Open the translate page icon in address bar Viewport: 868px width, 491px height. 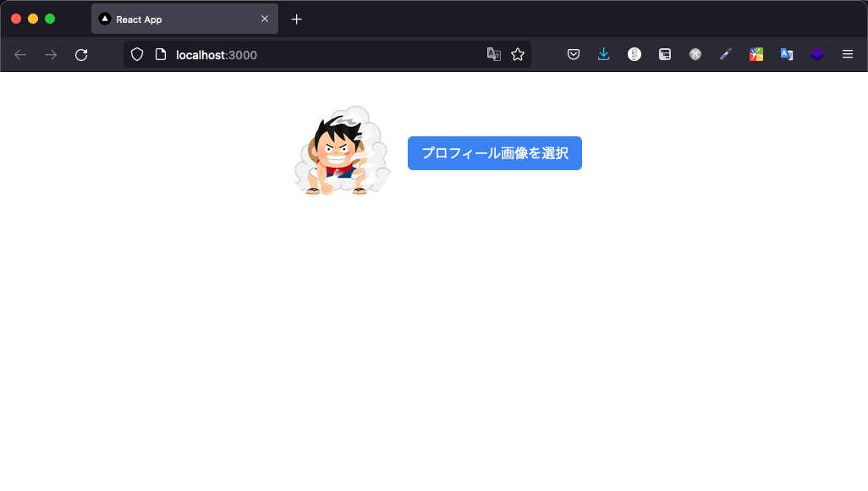(493, 54)
